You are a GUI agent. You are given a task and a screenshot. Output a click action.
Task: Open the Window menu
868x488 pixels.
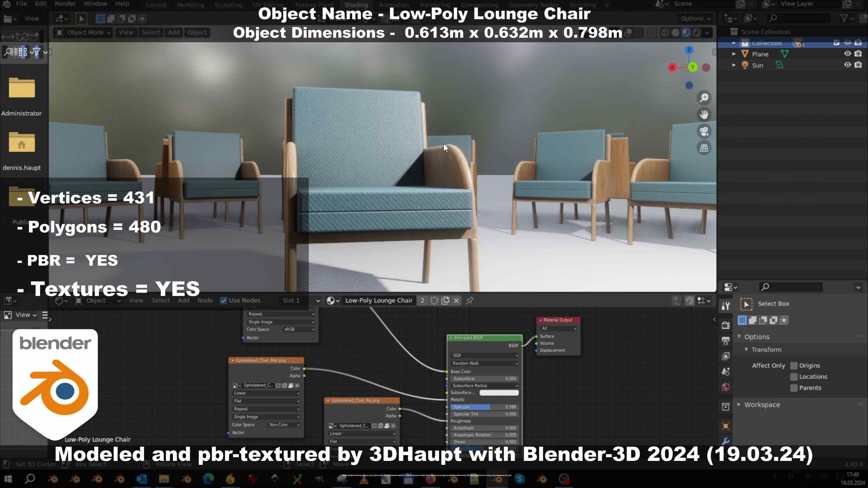(95, 4)
